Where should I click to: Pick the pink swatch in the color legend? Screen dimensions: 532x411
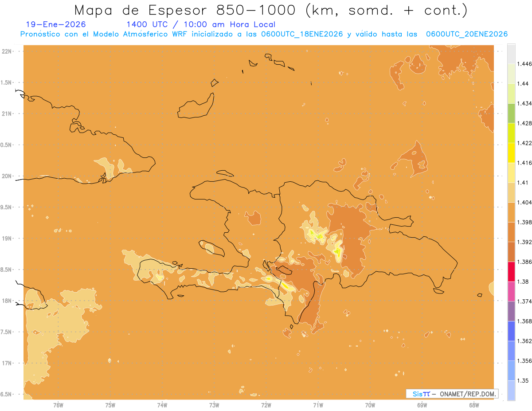511,291
